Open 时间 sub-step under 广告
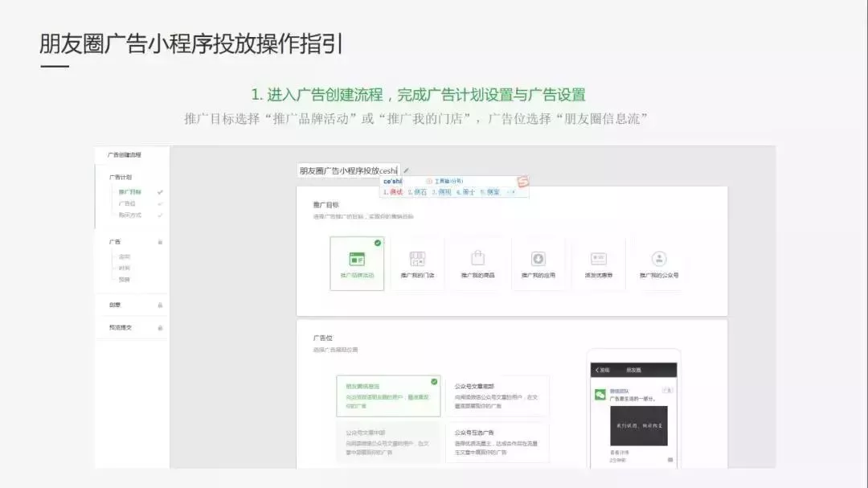 tap(124, 268)
